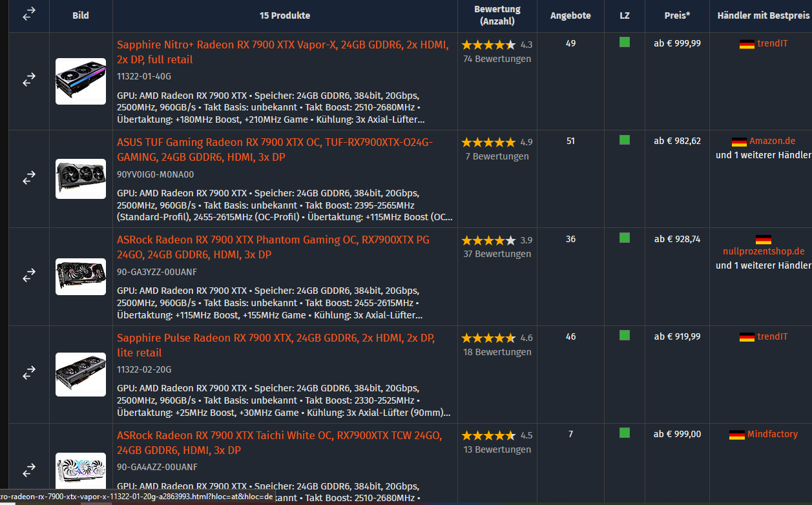View 7 Bewertungen reviews

tap(497, 156)
